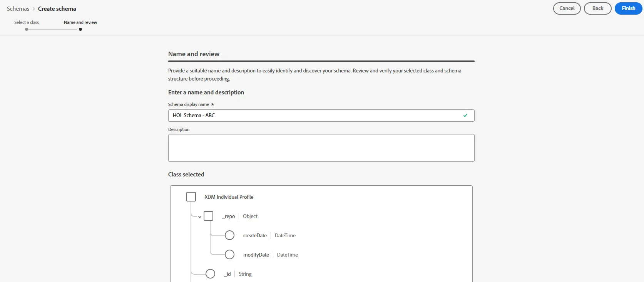Click the Enter a name and description heading

tap(206, 92)
